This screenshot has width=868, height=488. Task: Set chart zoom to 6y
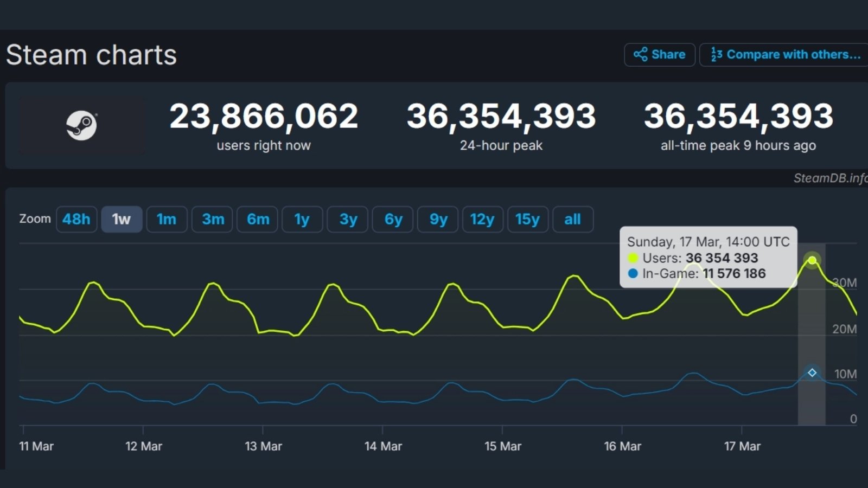[x=393, y=219]
